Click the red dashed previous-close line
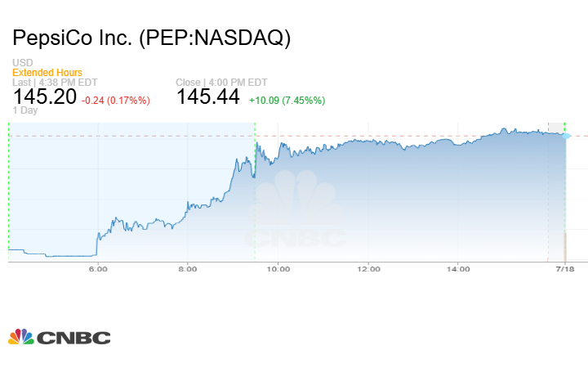This screenshot has width=588, height=368. tap(408, 136)
